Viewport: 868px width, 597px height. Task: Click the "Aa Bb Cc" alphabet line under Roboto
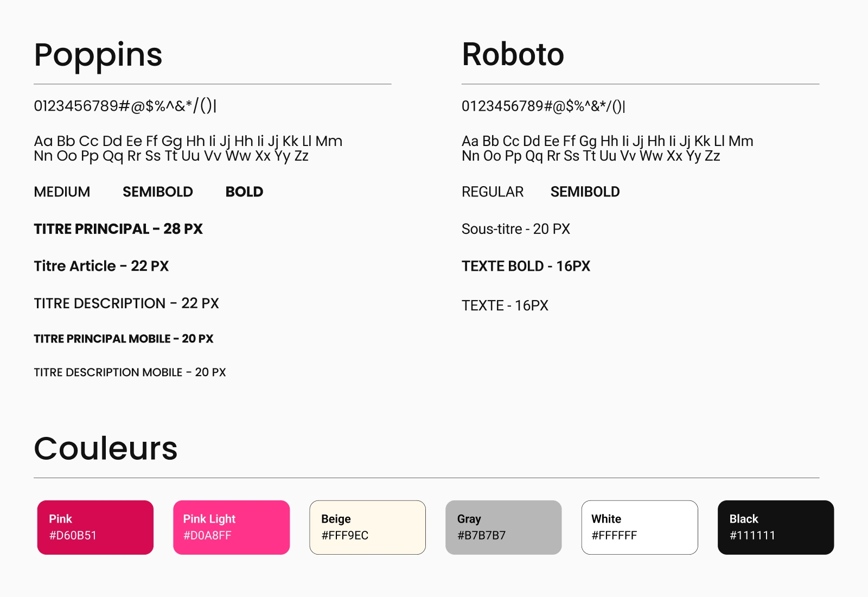coord(608,141)
